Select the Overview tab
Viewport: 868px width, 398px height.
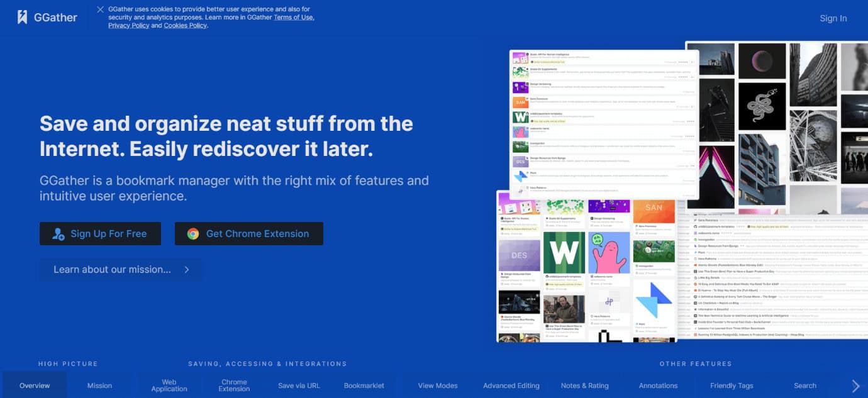[x=35, y=385]
